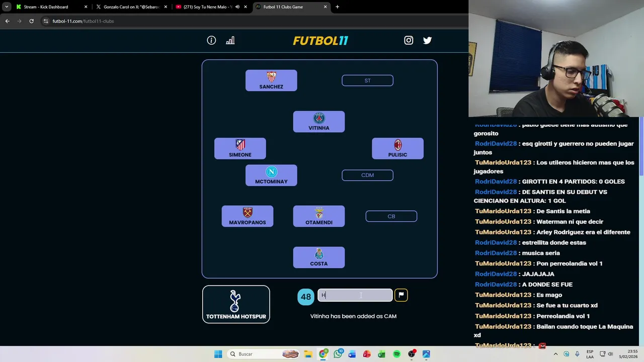Open the Windows Start menu
Image resolution: width=644 pixels, height=362 pixels.
218,354
